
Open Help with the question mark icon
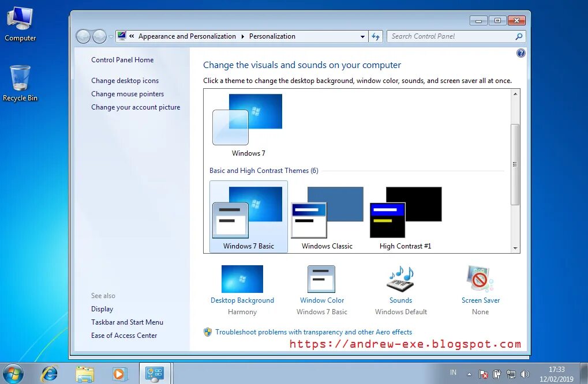(520, 53)
